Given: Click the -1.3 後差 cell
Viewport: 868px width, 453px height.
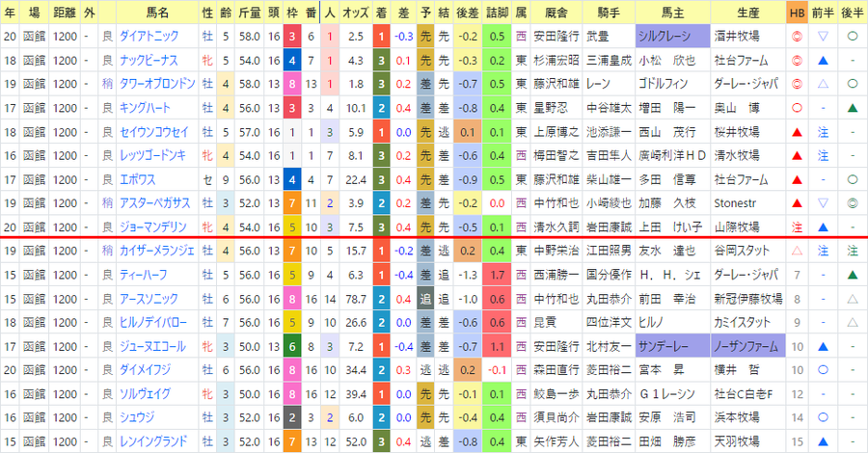Looking at the screenshot, I should [x=468, y=275].
